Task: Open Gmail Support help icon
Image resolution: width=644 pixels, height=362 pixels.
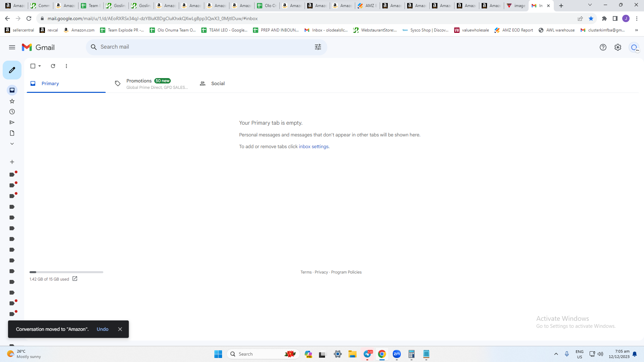Action: tap(603, 47)
